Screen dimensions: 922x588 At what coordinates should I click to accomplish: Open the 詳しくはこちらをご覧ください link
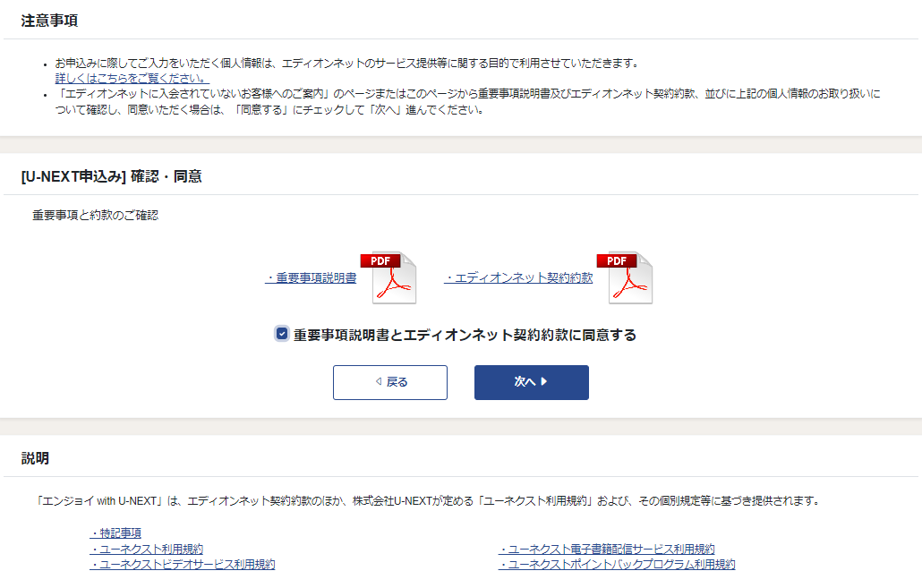tap(132, 78)
